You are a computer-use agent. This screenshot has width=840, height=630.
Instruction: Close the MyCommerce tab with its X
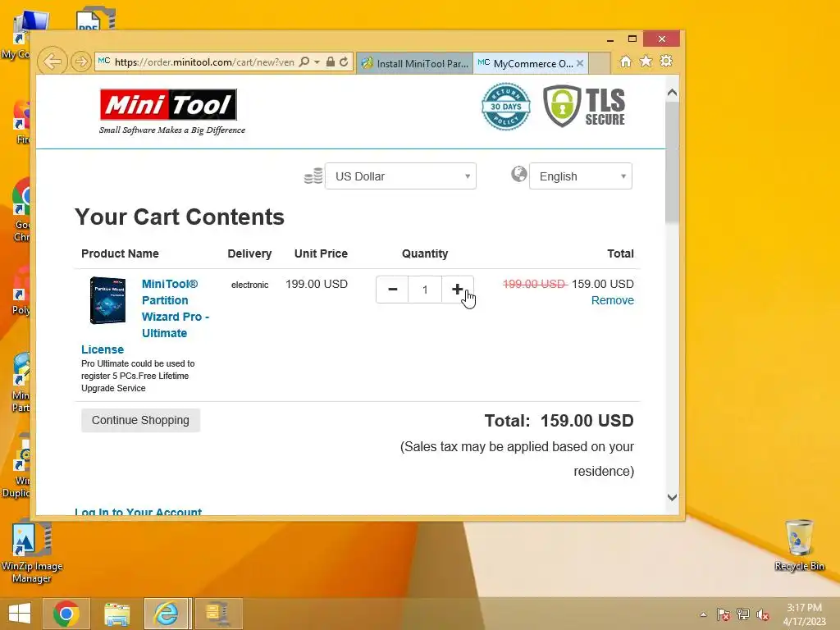tap(580, 63)
